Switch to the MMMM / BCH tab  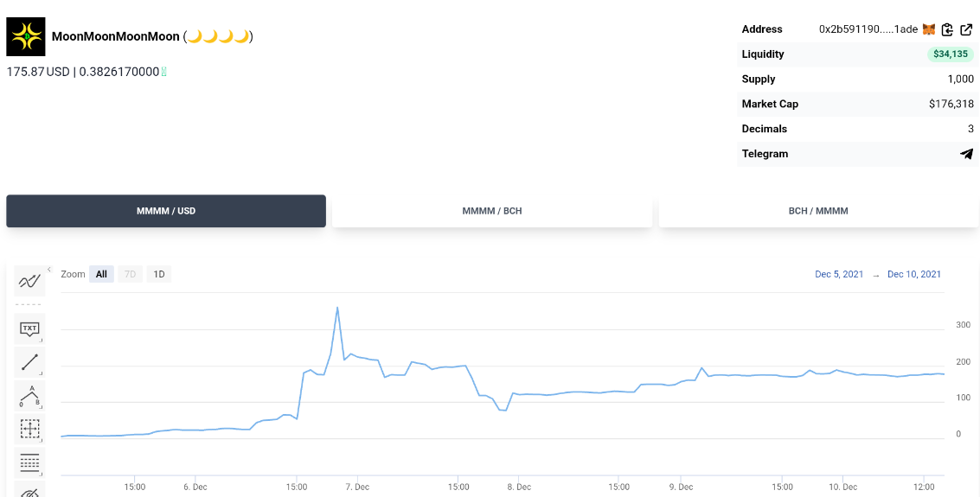[x=492, y=211]
